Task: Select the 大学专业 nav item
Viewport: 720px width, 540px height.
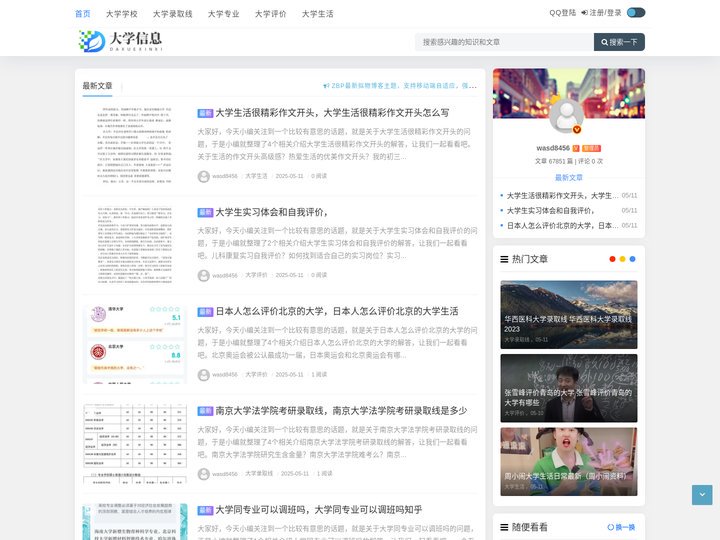Action: 224,14
